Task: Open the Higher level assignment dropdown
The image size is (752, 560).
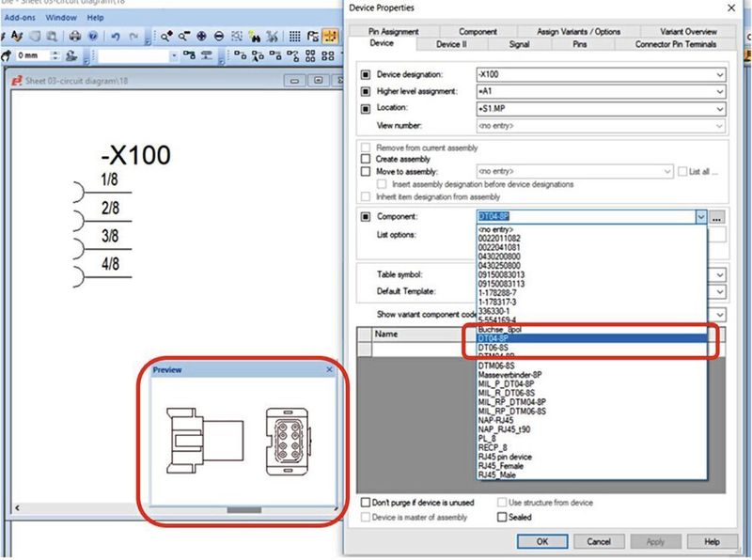Action: (719, 91)
